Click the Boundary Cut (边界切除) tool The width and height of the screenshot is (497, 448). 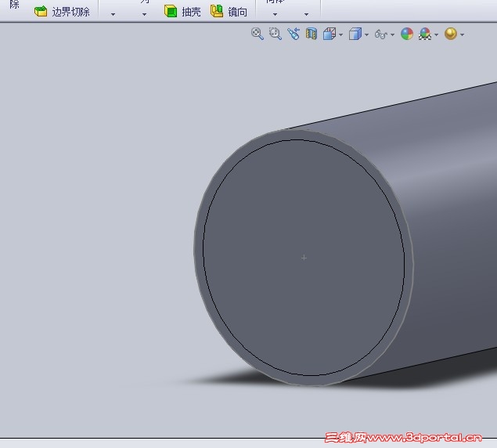pos(62,12)
